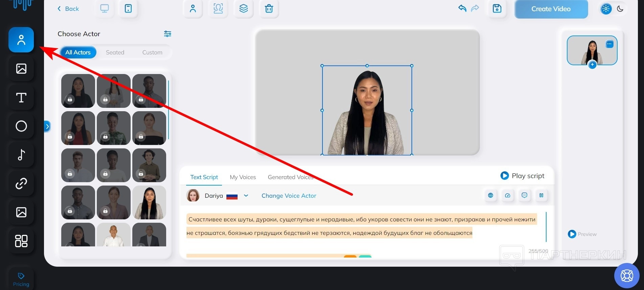Open Choose Actor filter settings

[168, 34]
